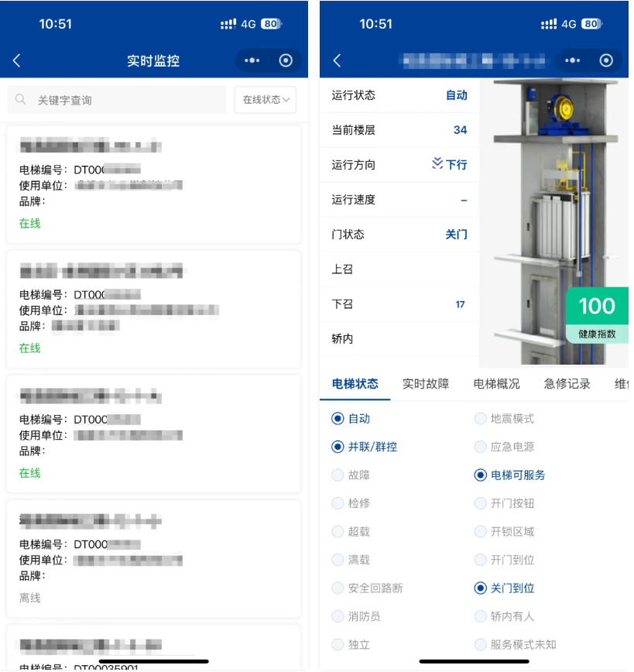Tap circular close icon on detail header
Screen dimensions: 634x672
coord(606,60)
